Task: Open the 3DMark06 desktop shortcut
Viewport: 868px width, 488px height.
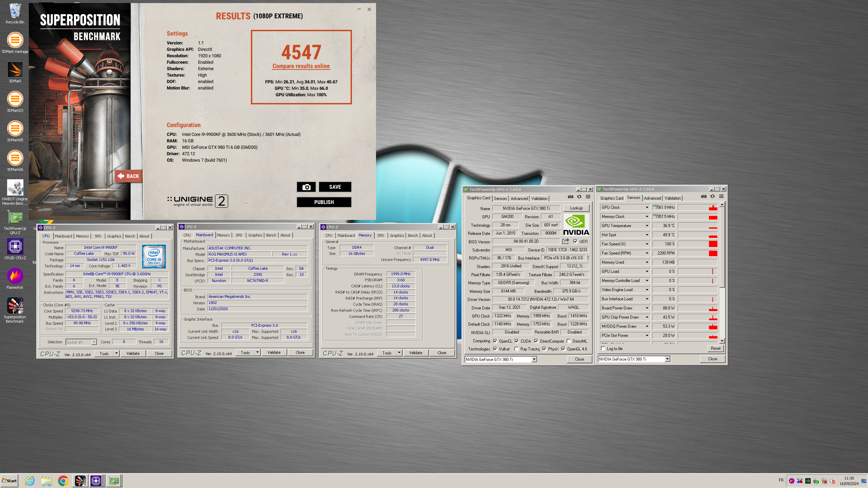Action: point(15,161)
